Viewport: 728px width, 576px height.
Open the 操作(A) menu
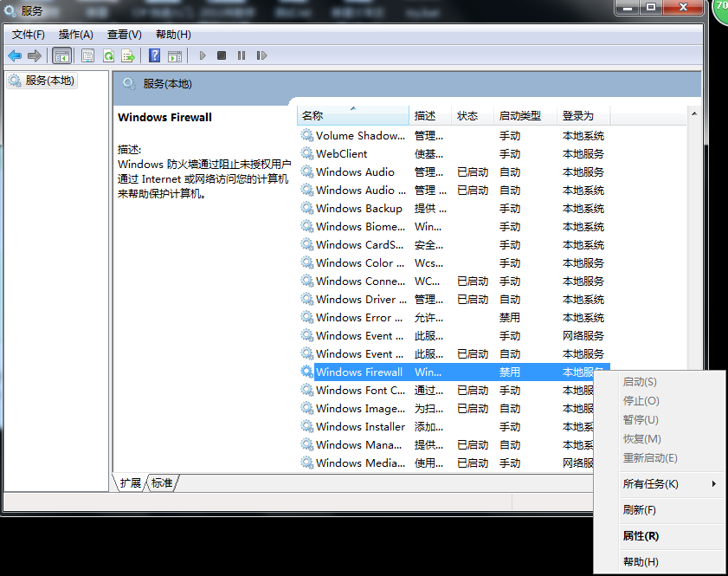tap(76, 35)
